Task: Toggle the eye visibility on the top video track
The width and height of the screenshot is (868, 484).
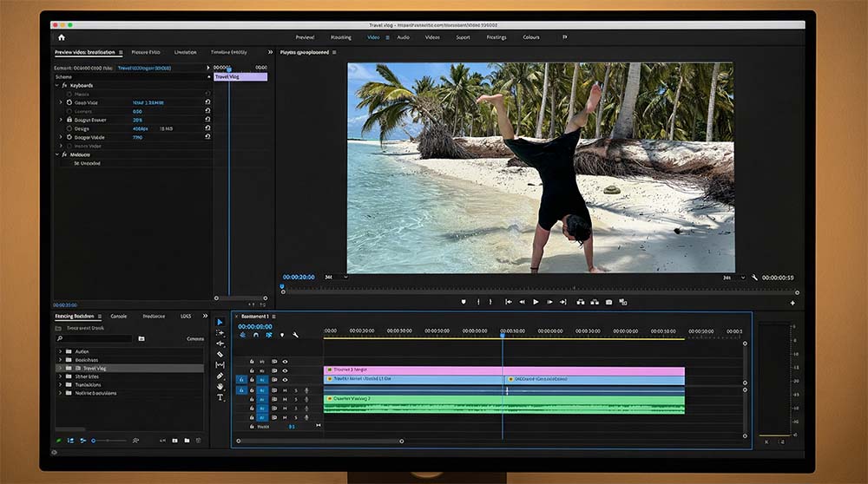Action: (285, 361)
